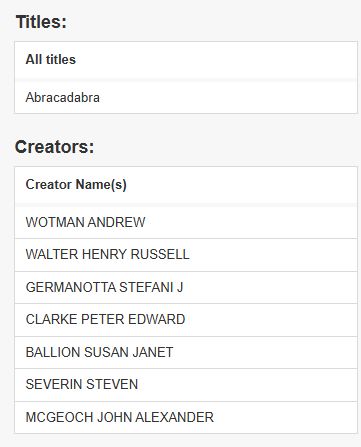
Task: Click the Abracadabra title row
Action: click(186, 97)
